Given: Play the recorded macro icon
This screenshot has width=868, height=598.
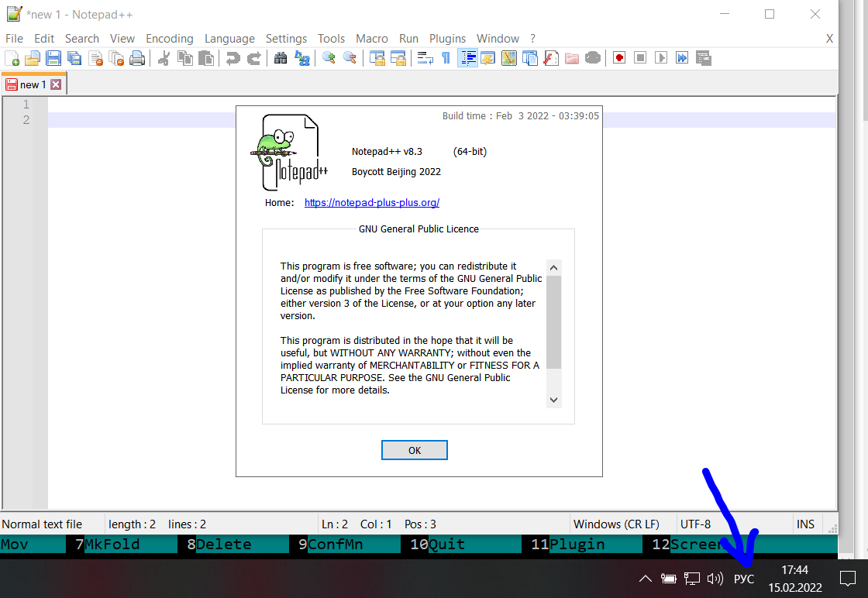Looking at the screenshot, I should click(x=661, y=58).
